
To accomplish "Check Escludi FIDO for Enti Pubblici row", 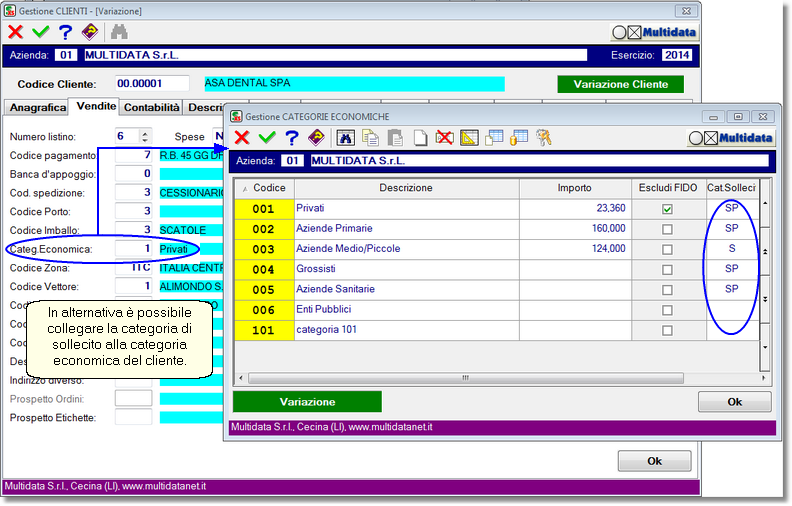I will (x=667, y=310).
